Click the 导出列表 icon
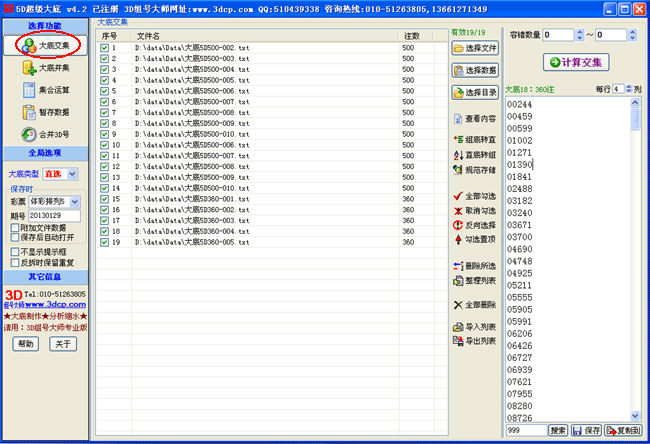Image resolution: width=650 pixels, height=444 pixels. (x=474, y=341)
